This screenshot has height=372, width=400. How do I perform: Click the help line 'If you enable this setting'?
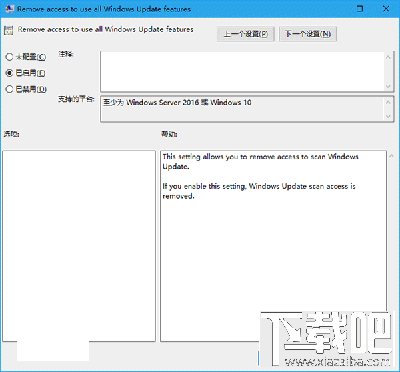tap(203, 186)
